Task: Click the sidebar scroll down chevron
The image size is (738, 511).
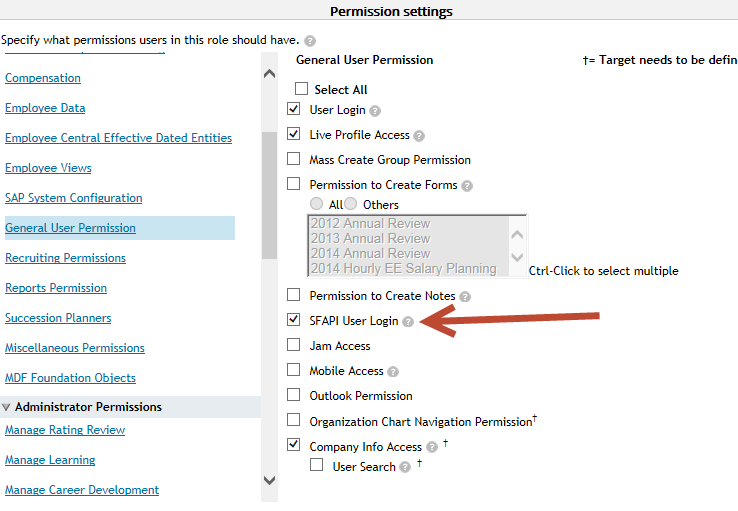Action: (x=270, y=480)
